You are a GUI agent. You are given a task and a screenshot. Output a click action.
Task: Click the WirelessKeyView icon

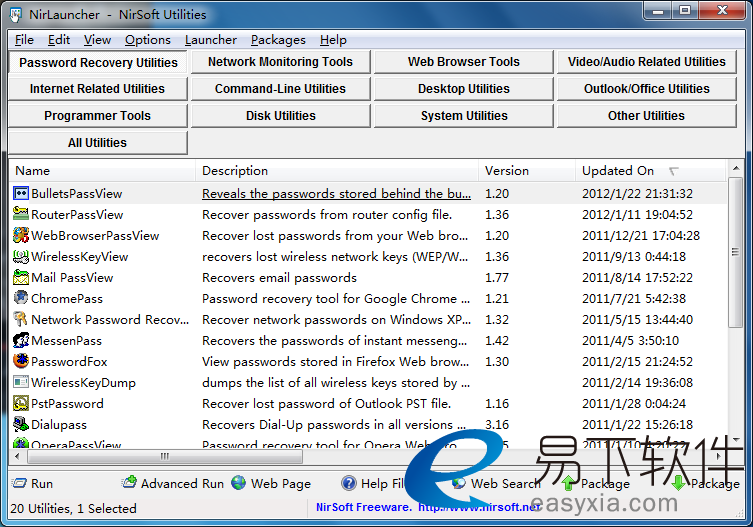click(21, 257)
